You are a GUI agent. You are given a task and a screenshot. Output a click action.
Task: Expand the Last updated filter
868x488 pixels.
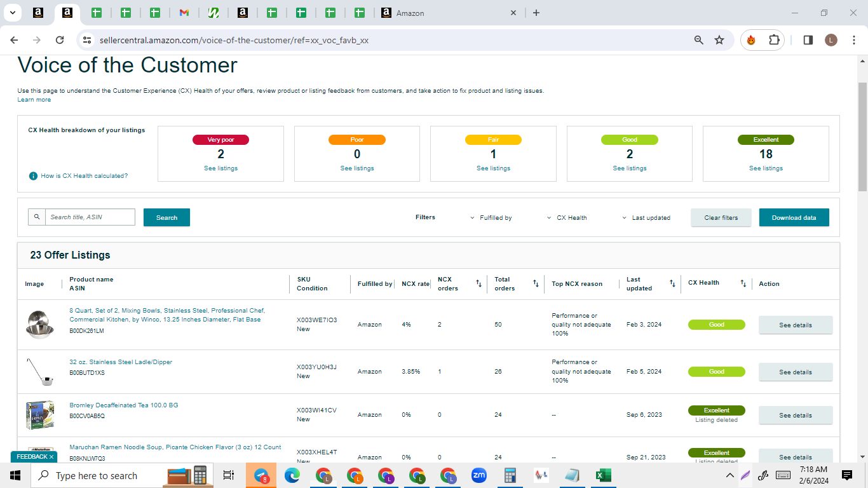(x=646, y=218)
